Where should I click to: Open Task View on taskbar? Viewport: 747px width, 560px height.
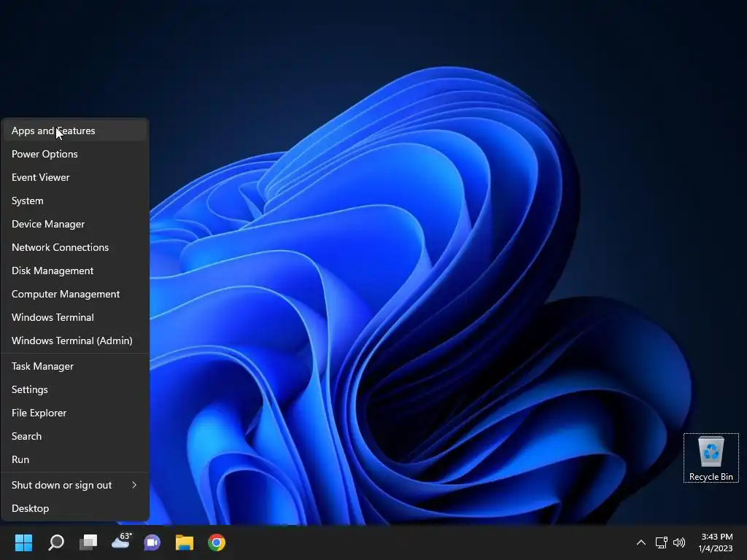coord(88,542)
